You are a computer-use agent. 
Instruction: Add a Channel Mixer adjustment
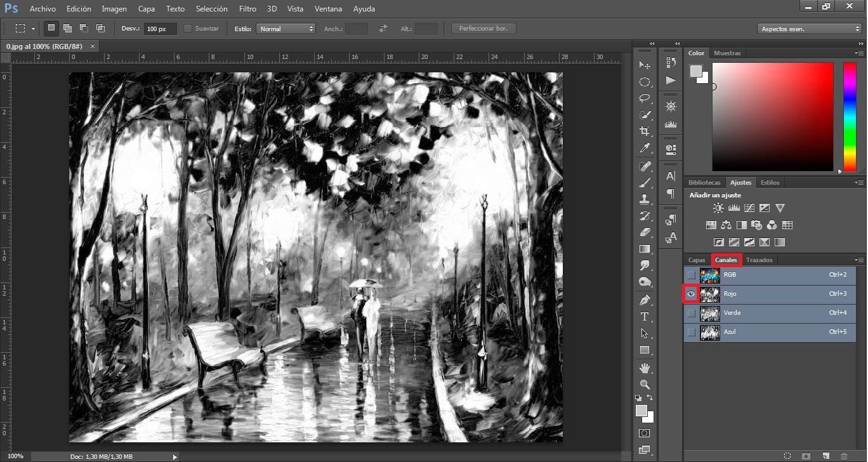tap(772, 225)
